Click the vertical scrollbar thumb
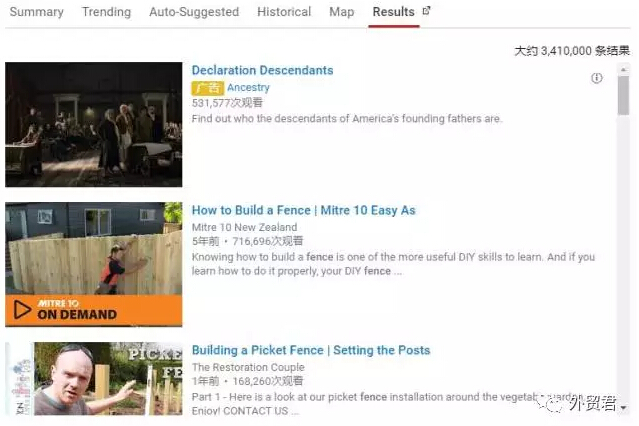Screen dimensions: 639x426 [623, 97]
